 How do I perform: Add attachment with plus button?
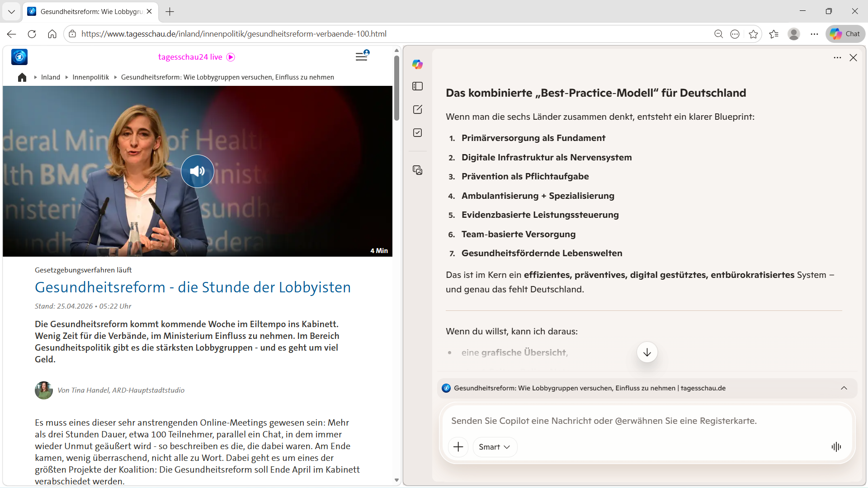click(458, 447)
